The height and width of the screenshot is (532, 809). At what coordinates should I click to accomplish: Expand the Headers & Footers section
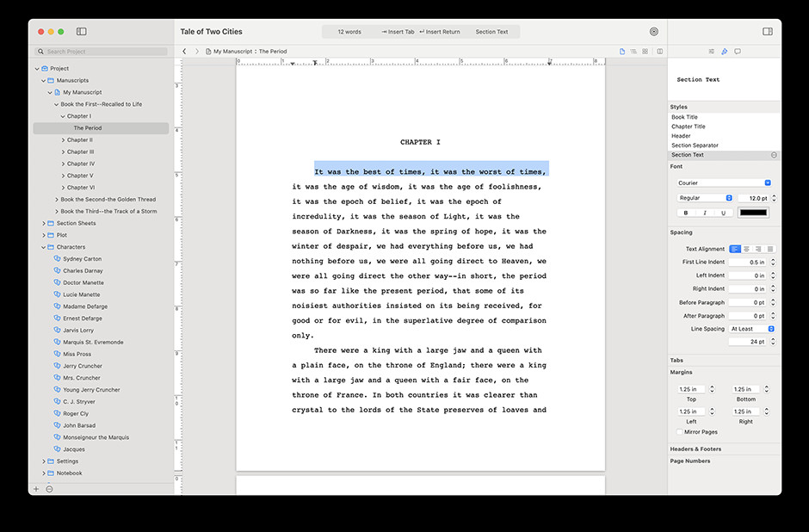point(695,448)
